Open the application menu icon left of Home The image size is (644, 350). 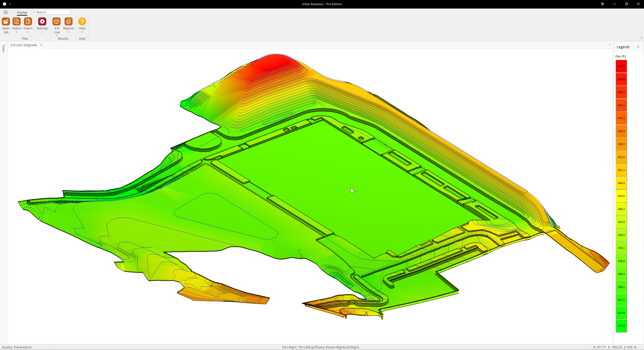coord(6,12)
